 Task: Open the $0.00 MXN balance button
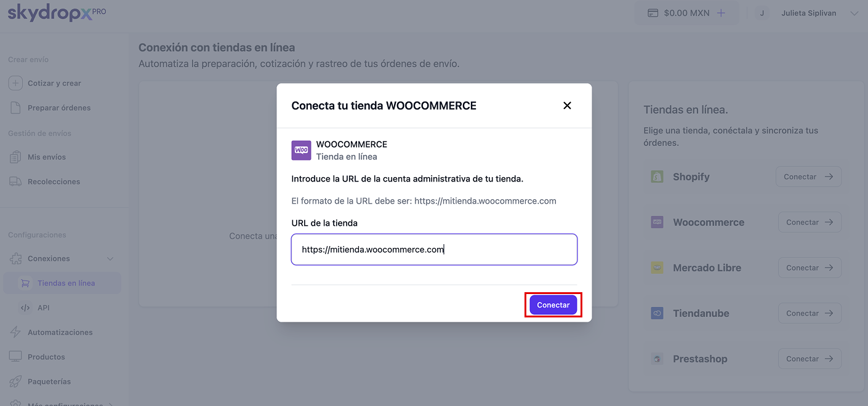(686, 13)
